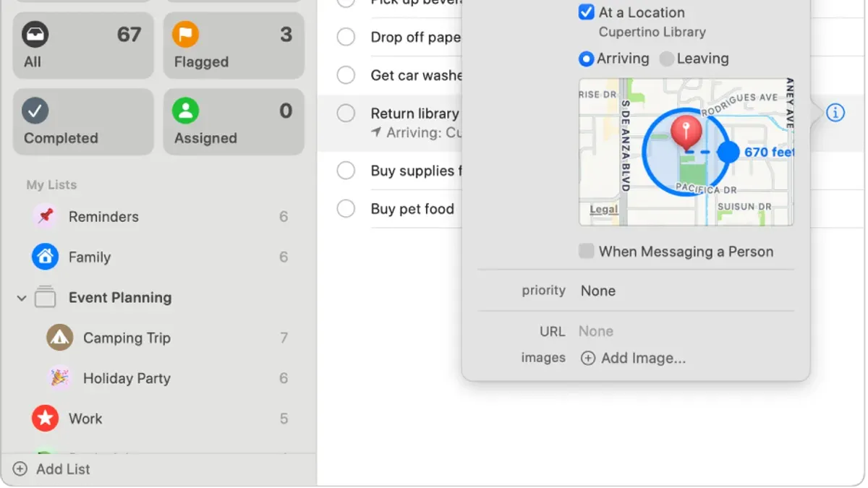Image resolution: width=868 pixels, height=488 pixels.
Task: Open the Assigned smart list tile
Action: point(234,121)
